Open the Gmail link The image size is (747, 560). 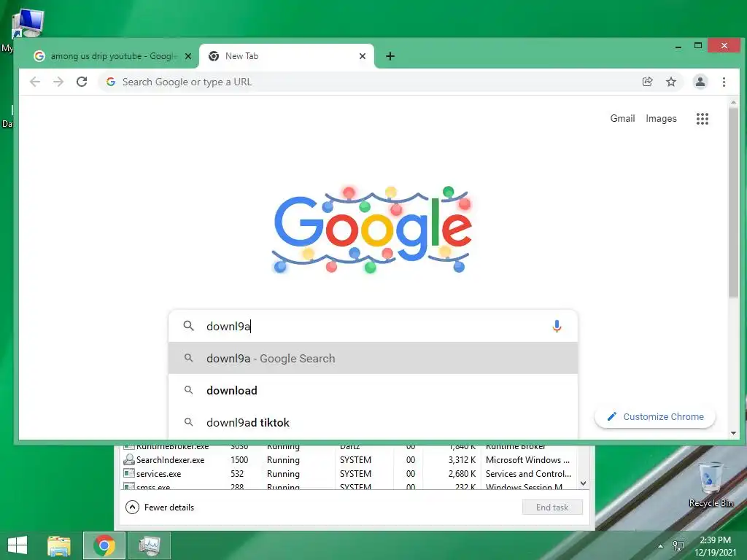(x=622, y=118)
